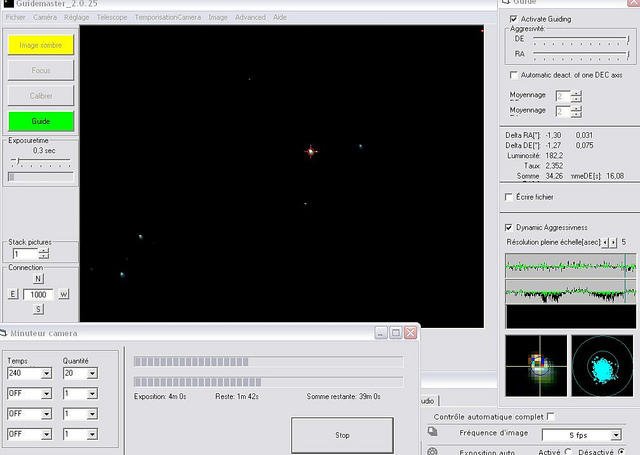The width and height of the screenshot is (640, 455).
Task: Click the first Moyennage spinner arrows
Action: pos(576,96)
